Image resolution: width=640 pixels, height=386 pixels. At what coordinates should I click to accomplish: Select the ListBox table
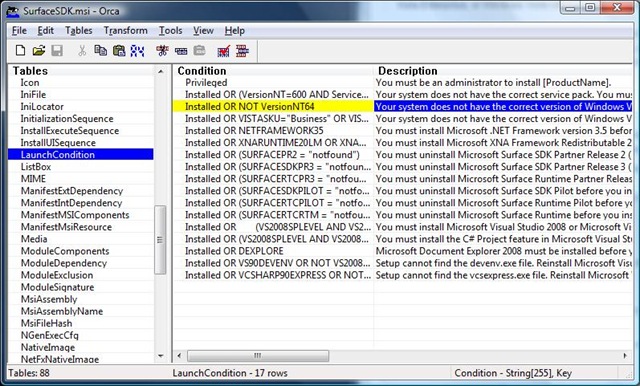pos(36,167)
